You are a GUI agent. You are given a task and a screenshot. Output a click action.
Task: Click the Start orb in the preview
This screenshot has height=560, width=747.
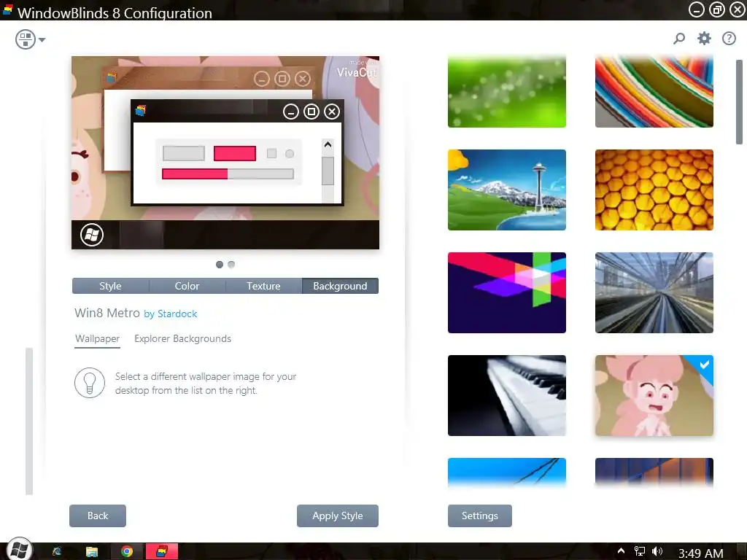[92, 235]
